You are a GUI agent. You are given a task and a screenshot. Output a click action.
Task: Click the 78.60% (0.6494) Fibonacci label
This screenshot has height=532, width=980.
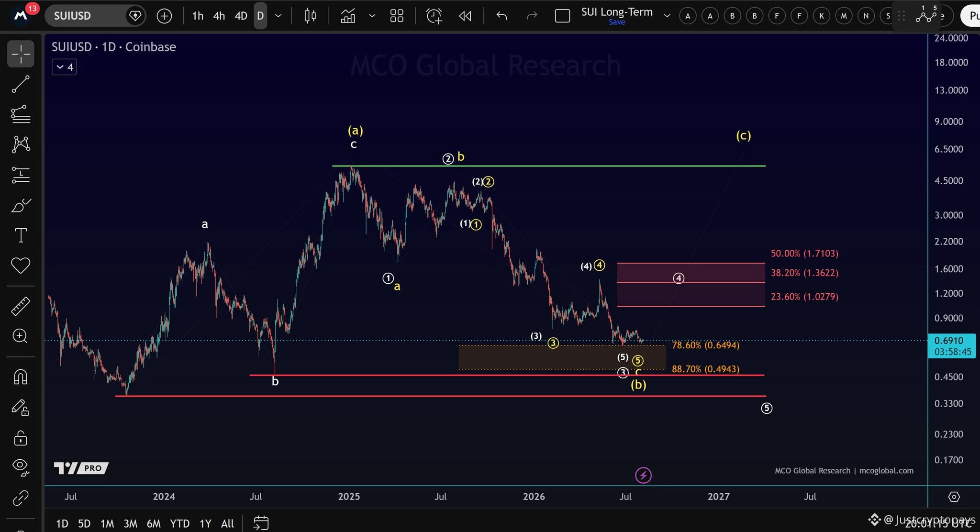click(x=705, y=345)
